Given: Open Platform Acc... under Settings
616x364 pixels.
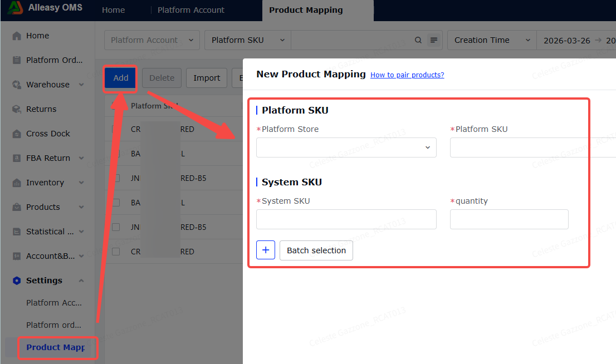Looking at the screenshot, I should 54,303.
